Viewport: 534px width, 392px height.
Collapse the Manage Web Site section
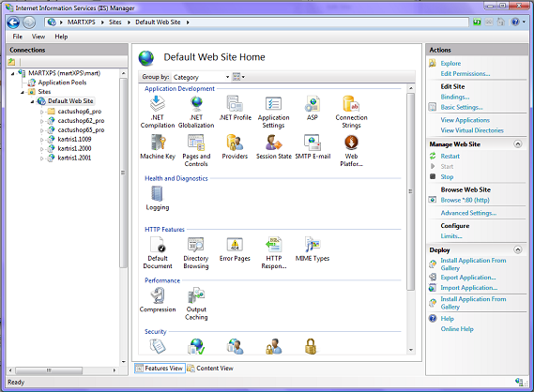click(x=517, y=143)
